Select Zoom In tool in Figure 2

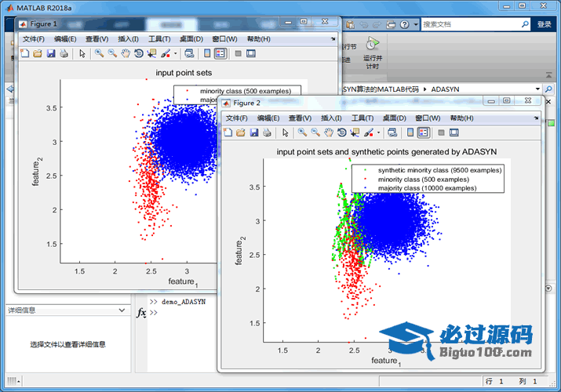(302, 132)
